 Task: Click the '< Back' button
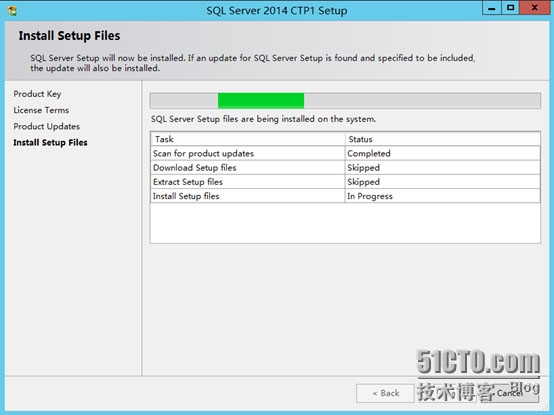pyautogui.click(x=385, y=393)
